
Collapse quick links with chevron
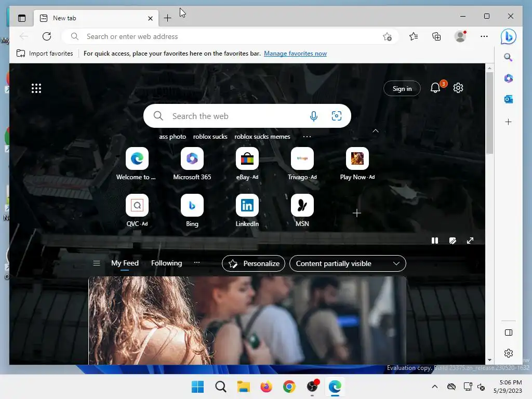point(376,131)
